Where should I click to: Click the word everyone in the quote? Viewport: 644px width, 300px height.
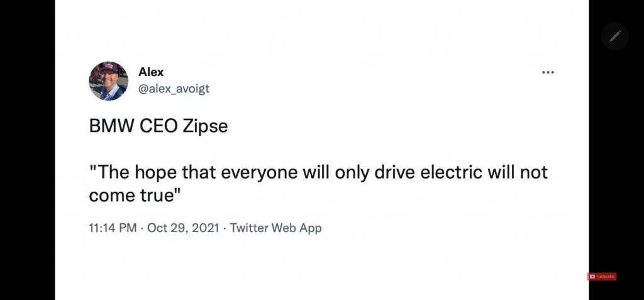coord(259,173)
